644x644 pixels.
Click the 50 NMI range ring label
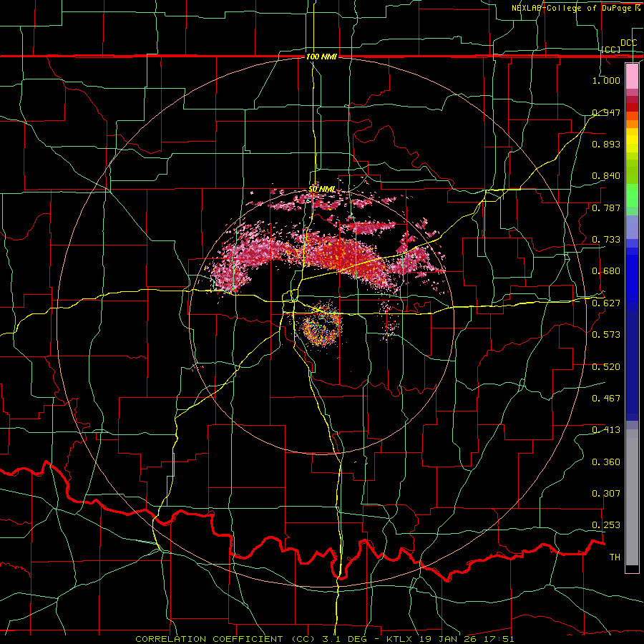[x=321, y=190]
